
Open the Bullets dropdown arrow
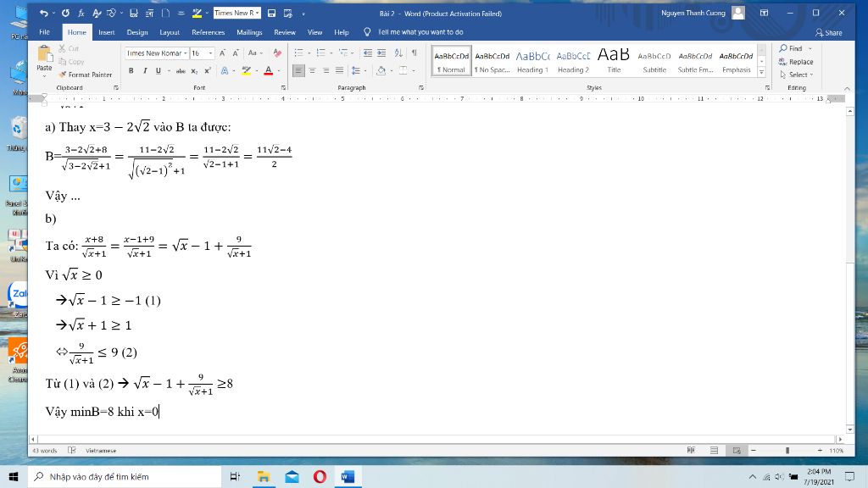coord(307,53)
